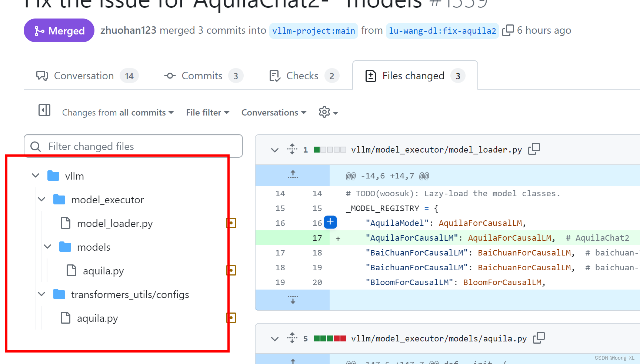Click transformers_utils/configs folder name

coord(130,294)
